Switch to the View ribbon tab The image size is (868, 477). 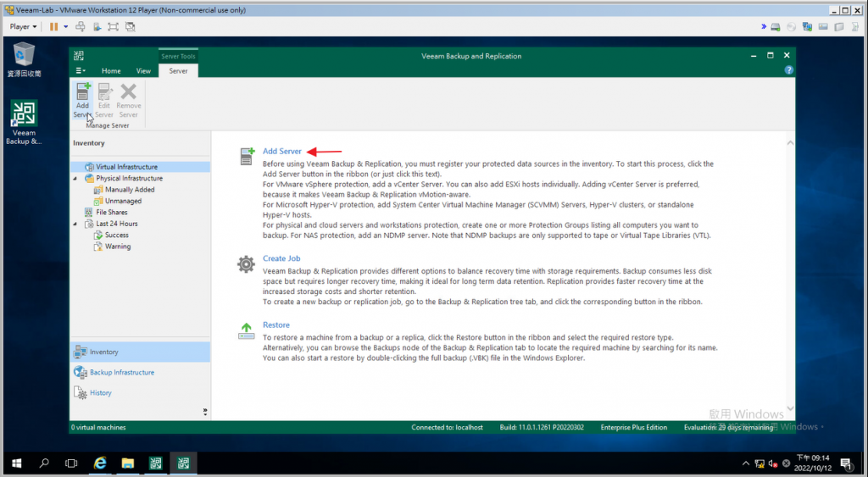tap(143, 71)
